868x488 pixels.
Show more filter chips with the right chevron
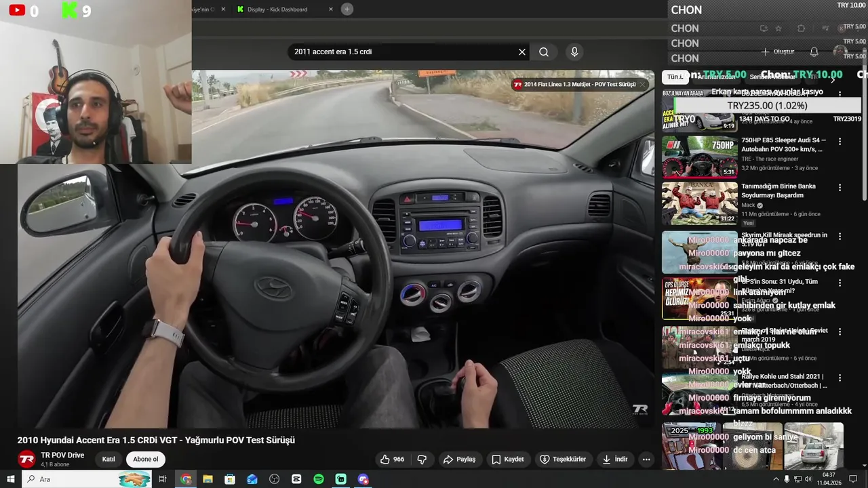(x=833, y=79)
